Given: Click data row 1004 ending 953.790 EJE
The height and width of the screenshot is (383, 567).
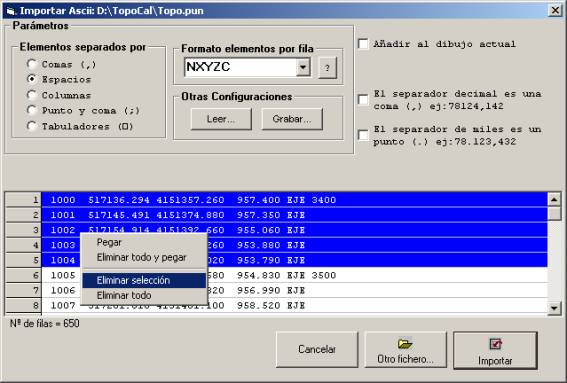Looking at the screenshot, I should point(295,260).
